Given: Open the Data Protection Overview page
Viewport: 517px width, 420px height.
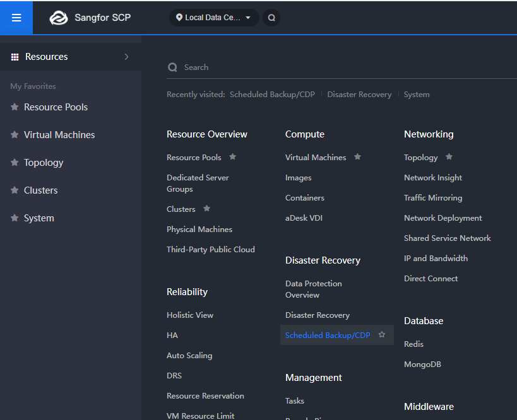Looking at the screenshot, I should [313, 289].
